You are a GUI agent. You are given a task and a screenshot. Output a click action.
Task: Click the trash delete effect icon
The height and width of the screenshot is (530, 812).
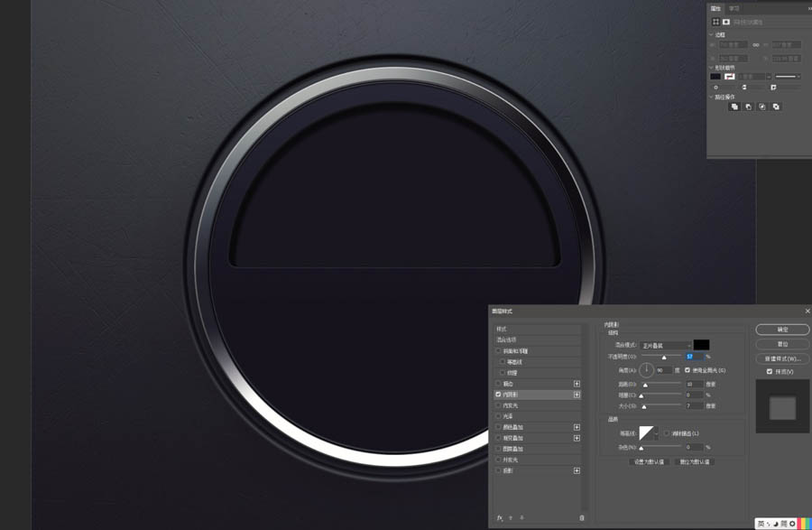(x=582, y=517)
